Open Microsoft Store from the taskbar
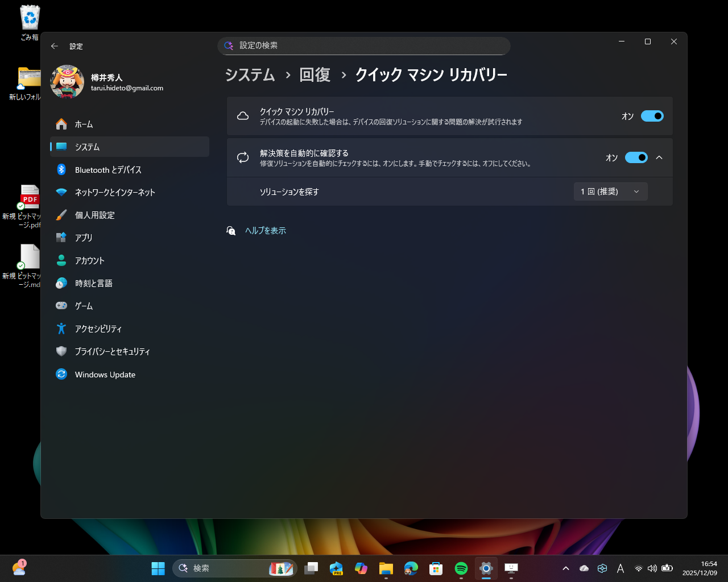This screenshot has width=728, height=582. 435,568
